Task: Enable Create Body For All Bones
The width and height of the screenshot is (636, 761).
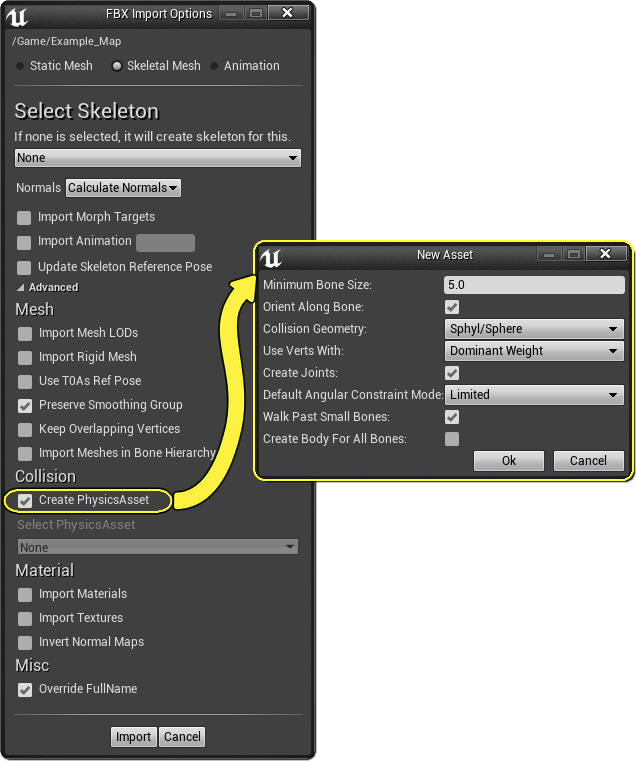Action: tap(452, 439)
